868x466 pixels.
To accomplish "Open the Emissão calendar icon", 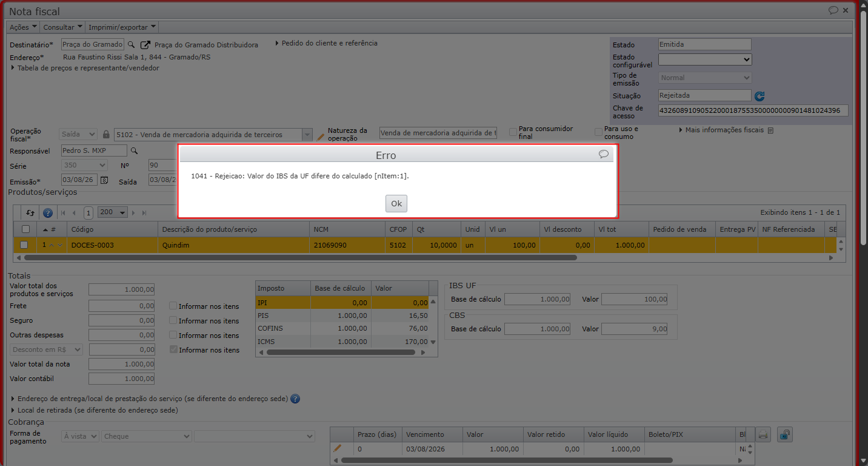I will 104,180.
